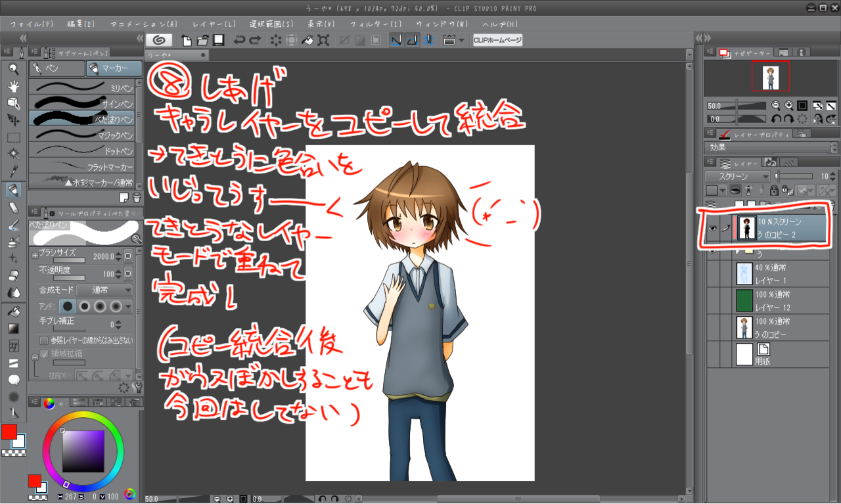Zoom out in Navigator panel
The width and height of the screenshot is (841, 504).
coord(776,106)
